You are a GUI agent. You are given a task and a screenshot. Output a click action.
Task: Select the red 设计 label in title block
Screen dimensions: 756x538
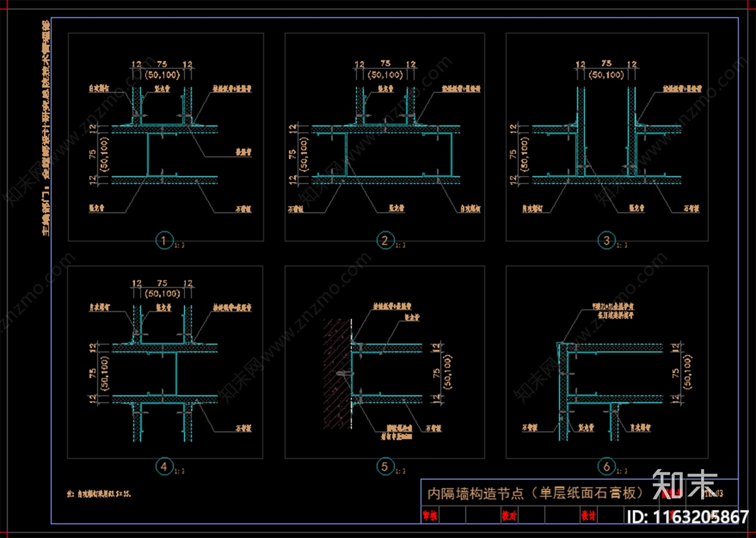(x=588, y=515)
